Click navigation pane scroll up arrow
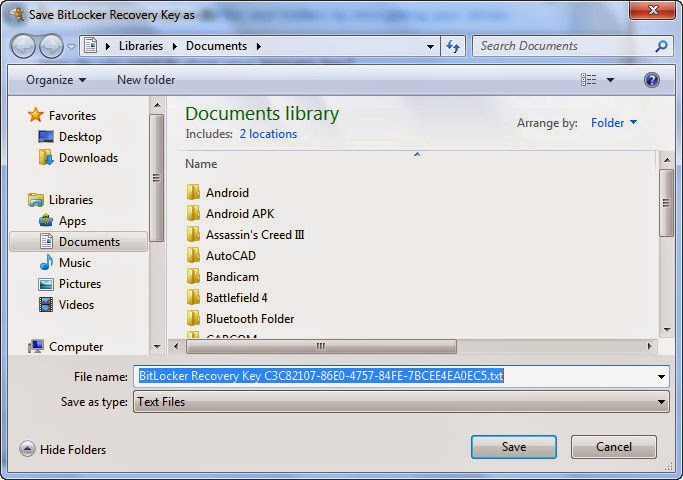 (157, 105)
